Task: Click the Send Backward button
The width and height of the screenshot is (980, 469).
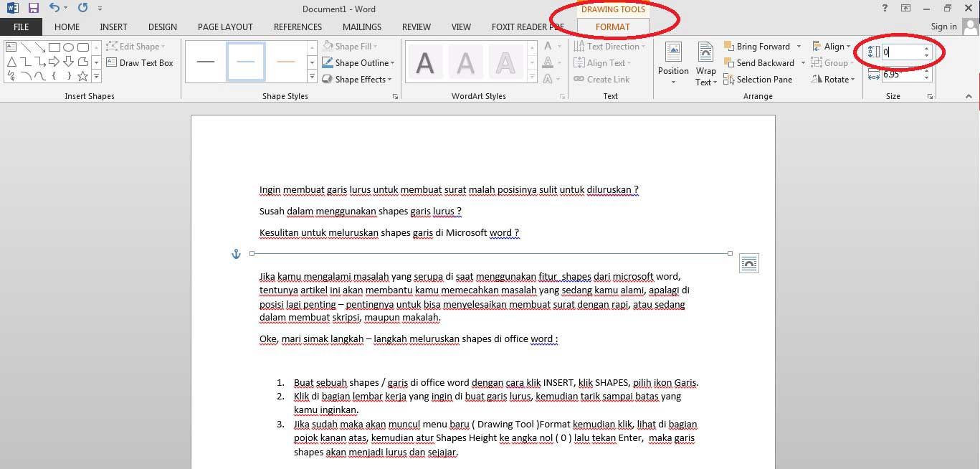Action: click(x=759, y=63)
